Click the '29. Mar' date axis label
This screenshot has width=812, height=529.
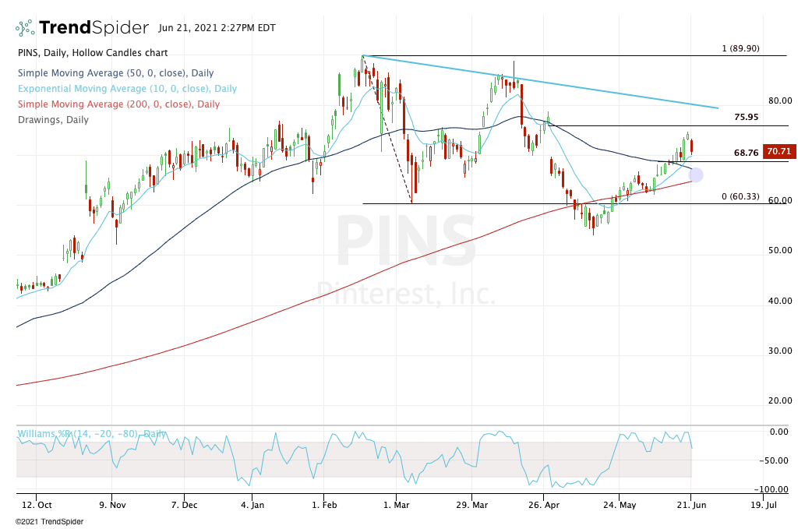pos(471,505)
